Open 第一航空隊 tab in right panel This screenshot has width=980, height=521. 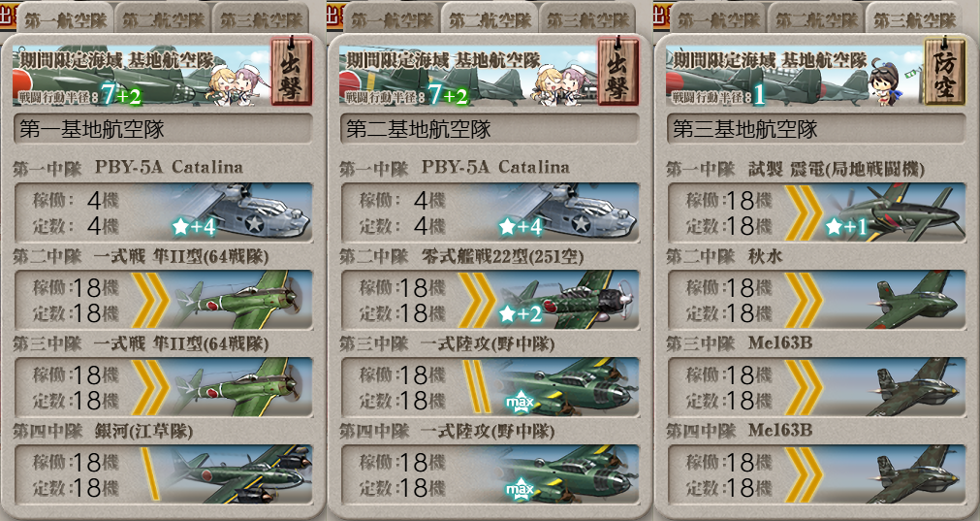coord(718,19)
